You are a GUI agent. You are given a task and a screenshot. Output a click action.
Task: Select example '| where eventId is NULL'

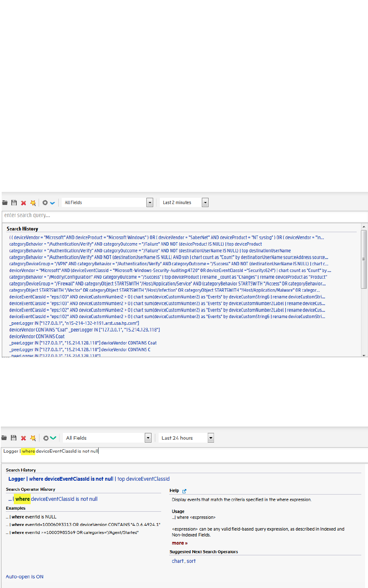pyautogui.click(x=31, y=517)
